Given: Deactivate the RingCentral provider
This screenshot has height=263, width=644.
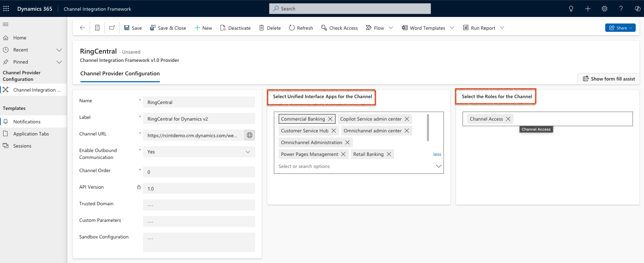Looking at the screenshot, I should click(x=235, y=28).
